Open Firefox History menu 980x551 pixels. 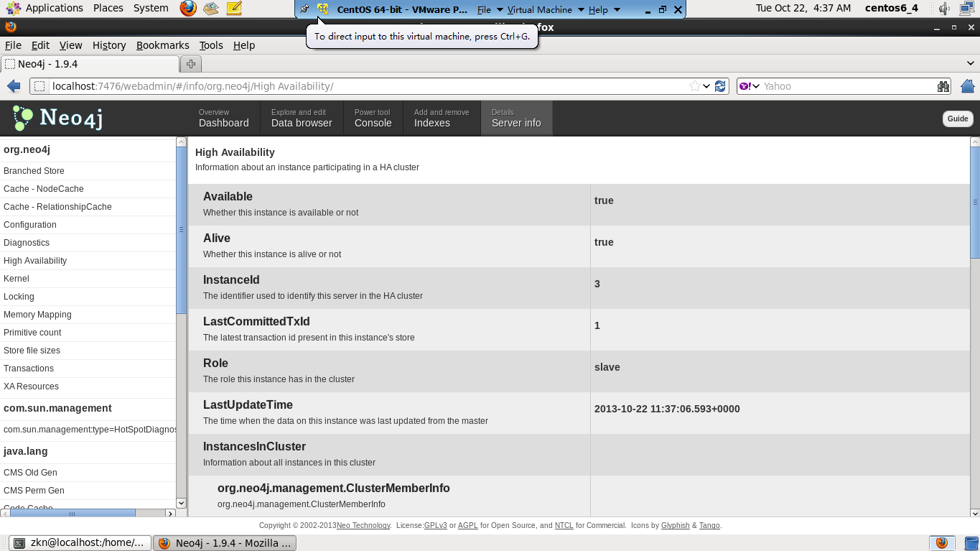coord(109,45)
